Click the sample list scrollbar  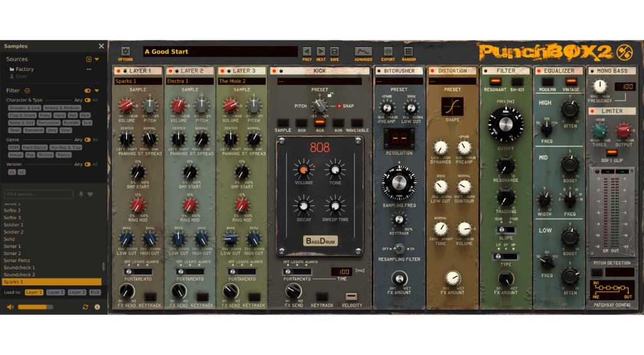point(103,267)
